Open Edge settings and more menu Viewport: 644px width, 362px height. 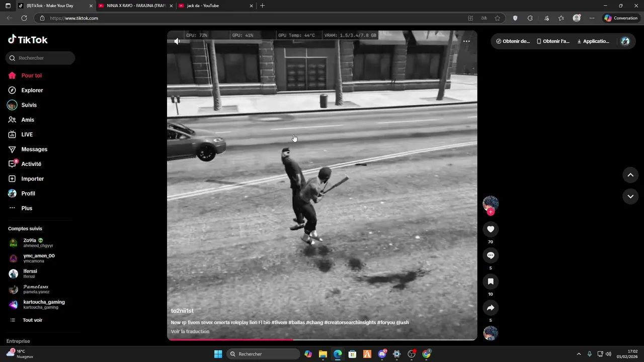[x=592, y=18]
